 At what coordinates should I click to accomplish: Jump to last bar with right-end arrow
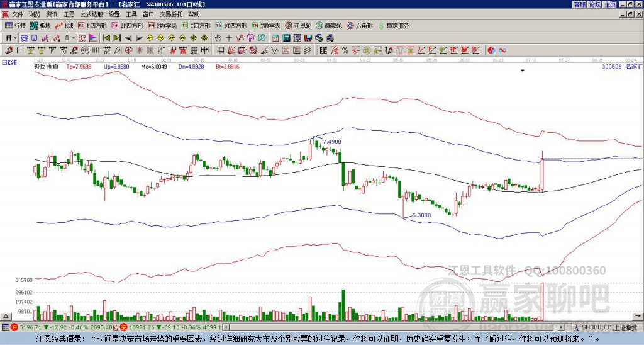(116, 38)
